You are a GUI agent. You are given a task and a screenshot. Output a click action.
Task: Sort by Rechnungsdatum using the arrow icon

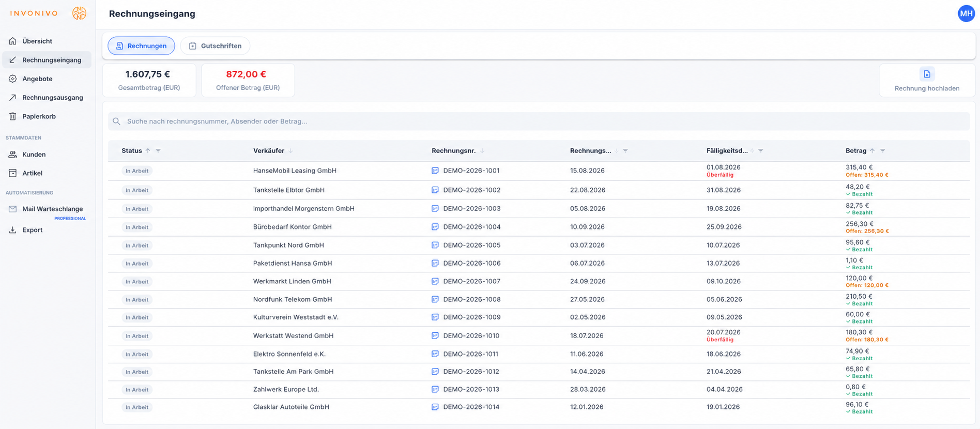617,151
